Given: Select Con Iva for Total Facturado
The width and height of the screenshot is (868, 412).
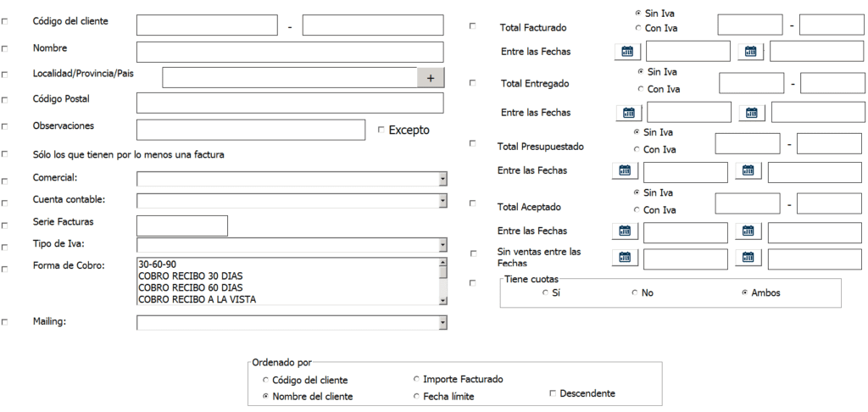Looking at the screenshot, I should tap(637, 28).
